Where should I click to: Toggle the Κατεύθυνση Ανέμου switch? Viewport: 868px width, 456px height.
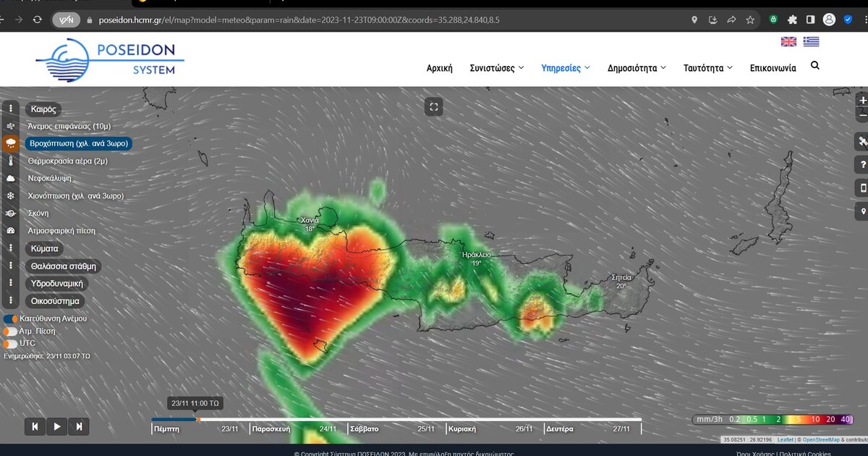coord(11,318)
